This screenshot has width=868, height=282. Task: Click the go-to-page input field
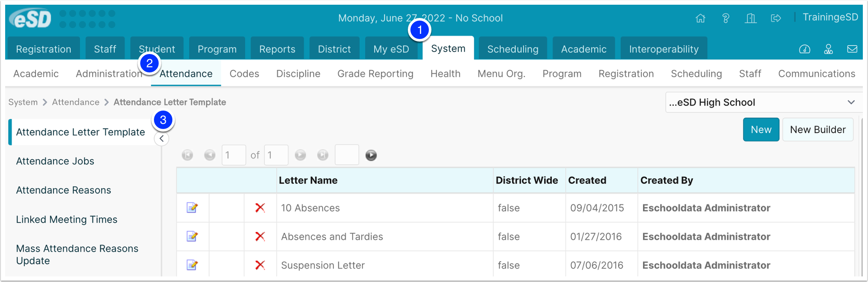(x=347, y=155)
